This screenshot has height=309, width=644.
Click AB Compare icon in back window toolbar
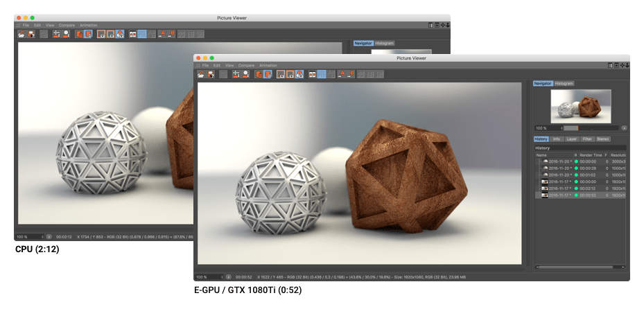133,34
